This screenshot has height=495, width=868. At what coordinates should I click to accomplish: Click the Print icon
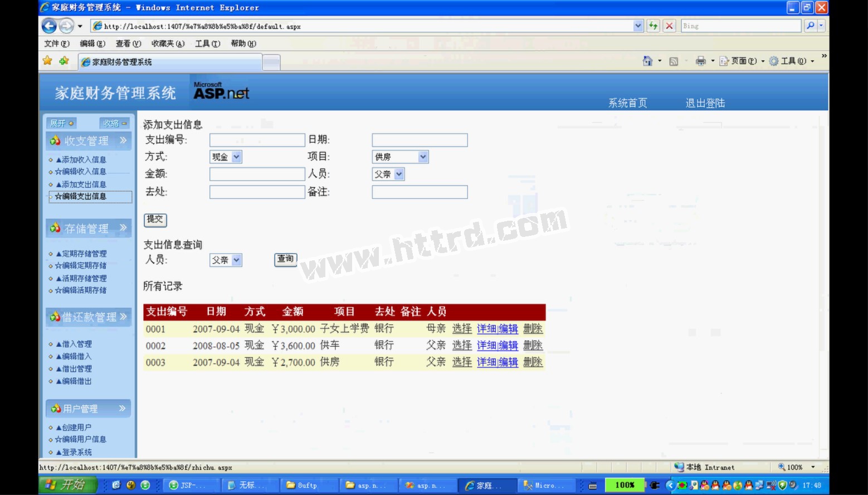(700, 61)
